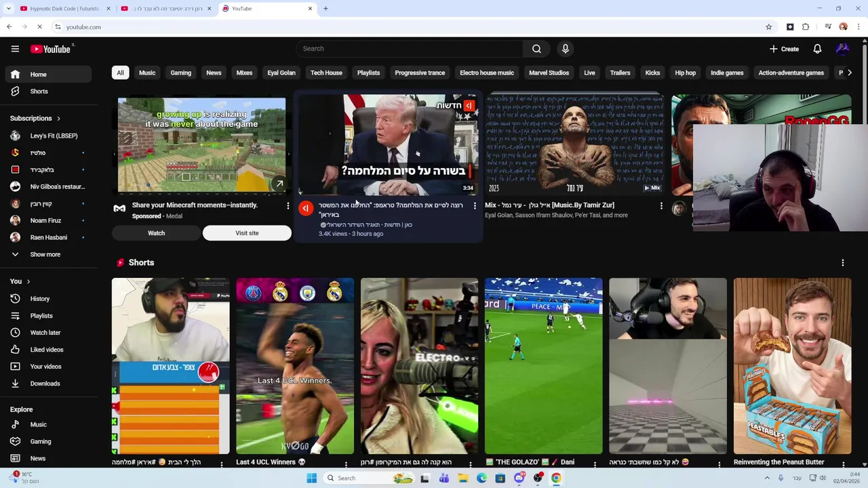Open the account avatar menu
The image size is (868, 488).
coord(843,49)
